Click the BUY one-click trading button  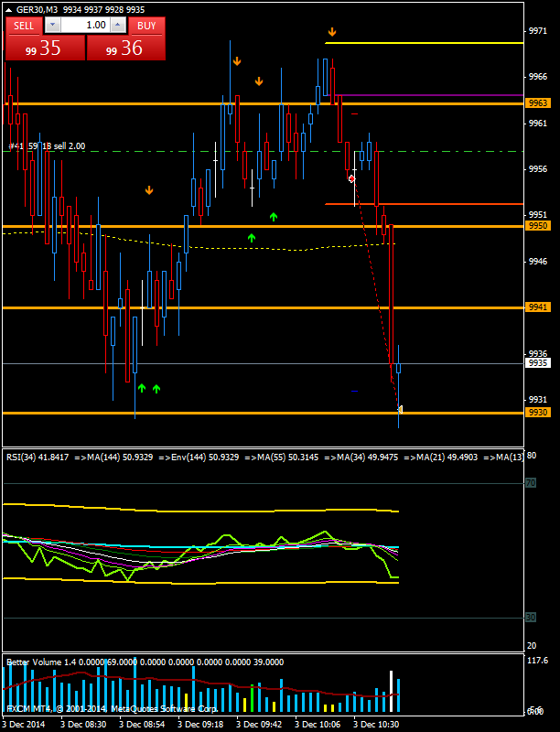145,27
